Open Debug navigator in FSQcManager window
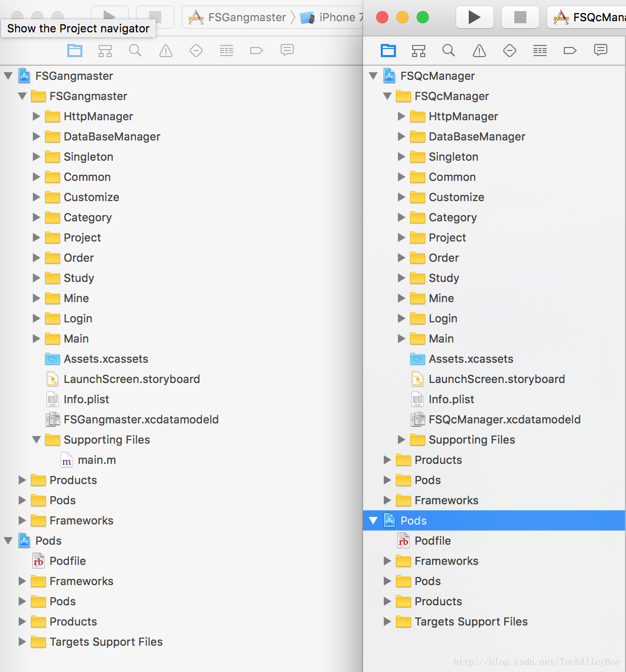The width and height of the screenshot is (626, 672). click(x=540, y=51)
